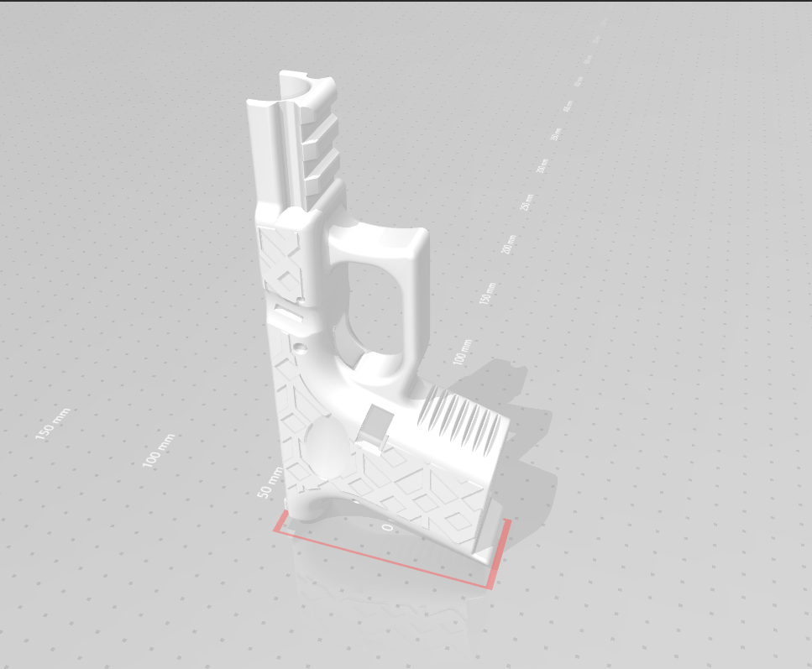Click the 150 mm label on the left ruler axis
The image size is (812, 669).
pos(54,425)
